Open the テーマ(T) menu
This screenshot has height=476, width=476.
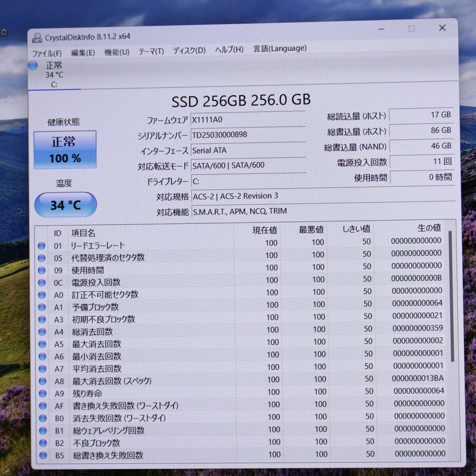click(x=151, y=52)
